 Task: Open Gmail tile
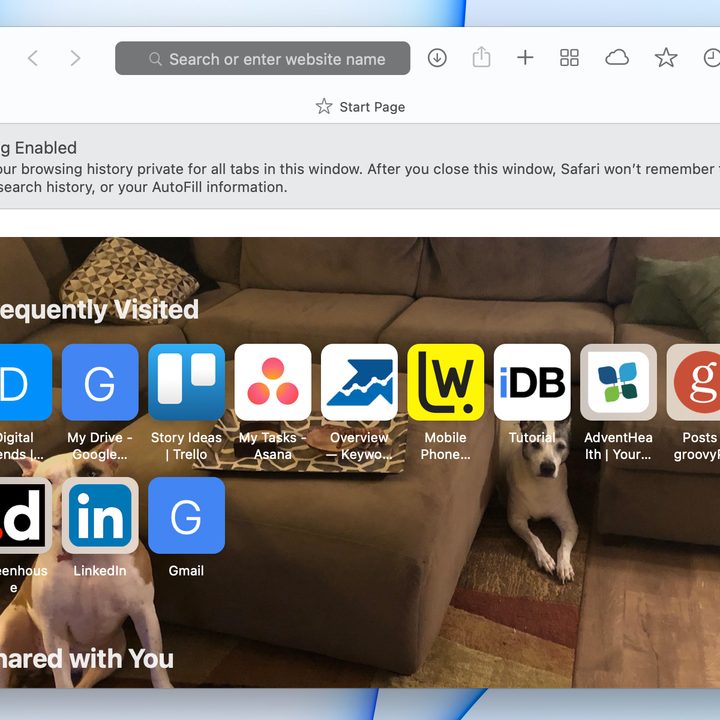[x=186, y=515]
